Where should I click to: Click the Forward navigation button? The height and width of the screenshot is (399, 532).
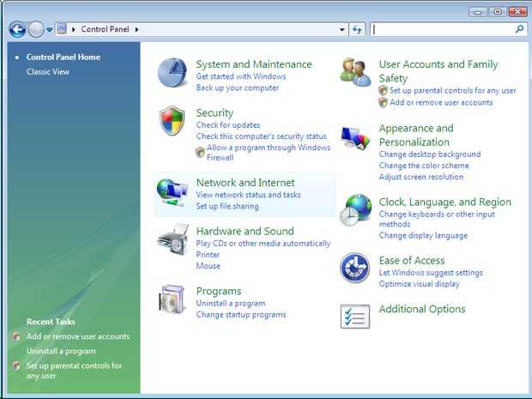[36, 30]
